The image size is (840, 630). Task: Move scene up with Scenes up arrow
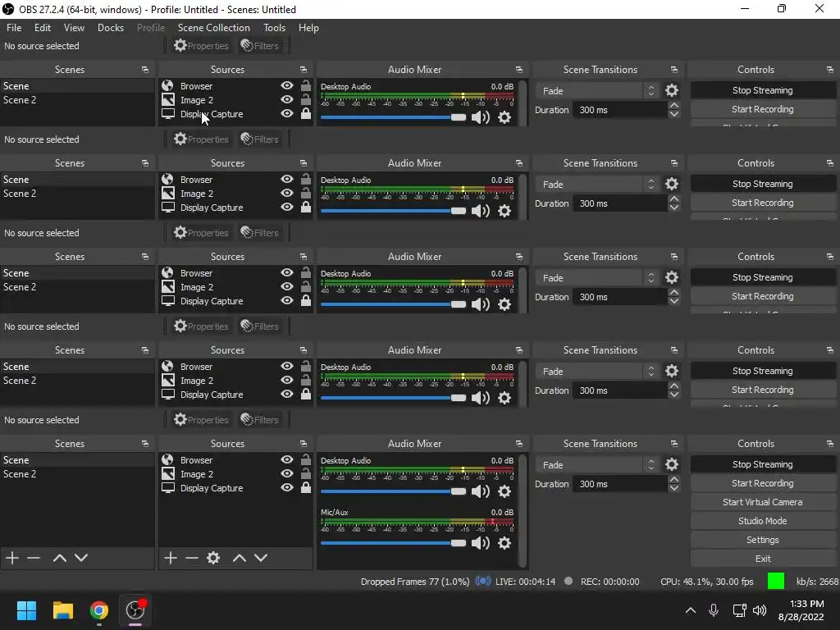coord(59,558)
